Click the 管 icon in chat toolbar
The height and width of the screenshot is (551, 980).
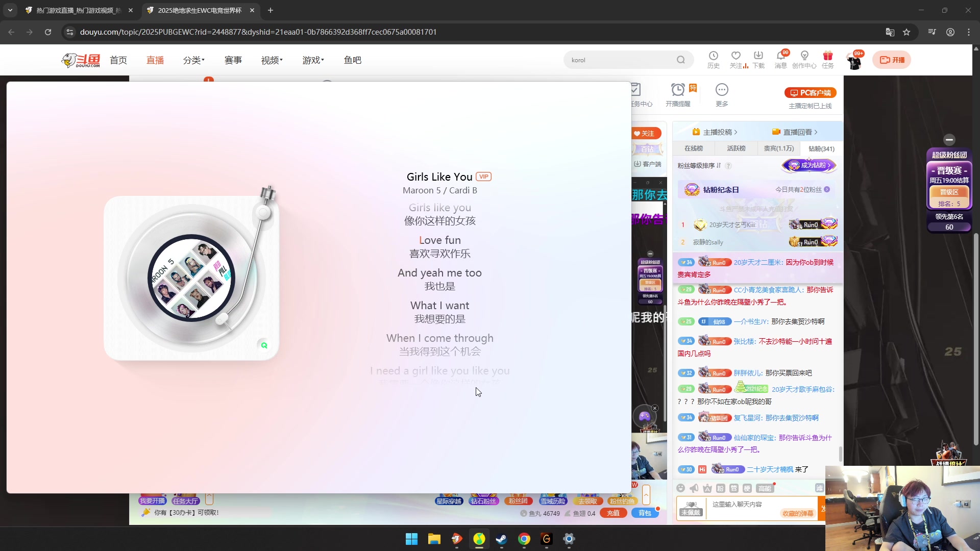point(733,488)
